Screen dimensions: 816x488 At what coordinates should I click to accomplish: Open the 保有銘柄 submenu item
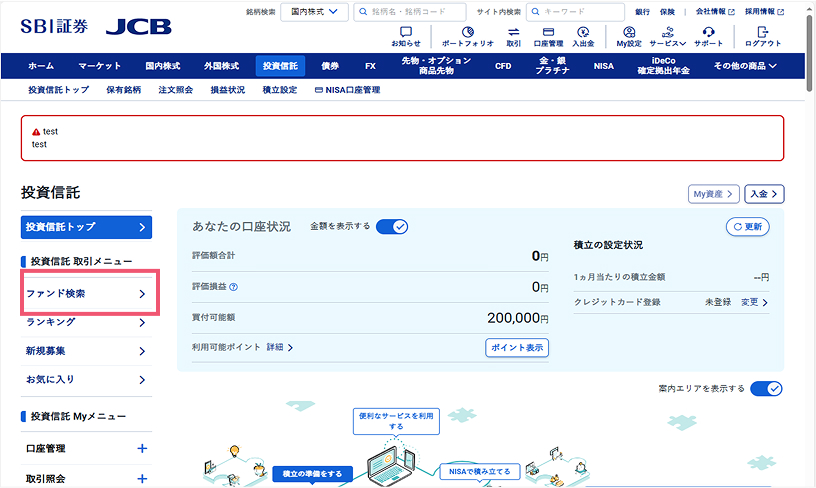coord(123,90)
